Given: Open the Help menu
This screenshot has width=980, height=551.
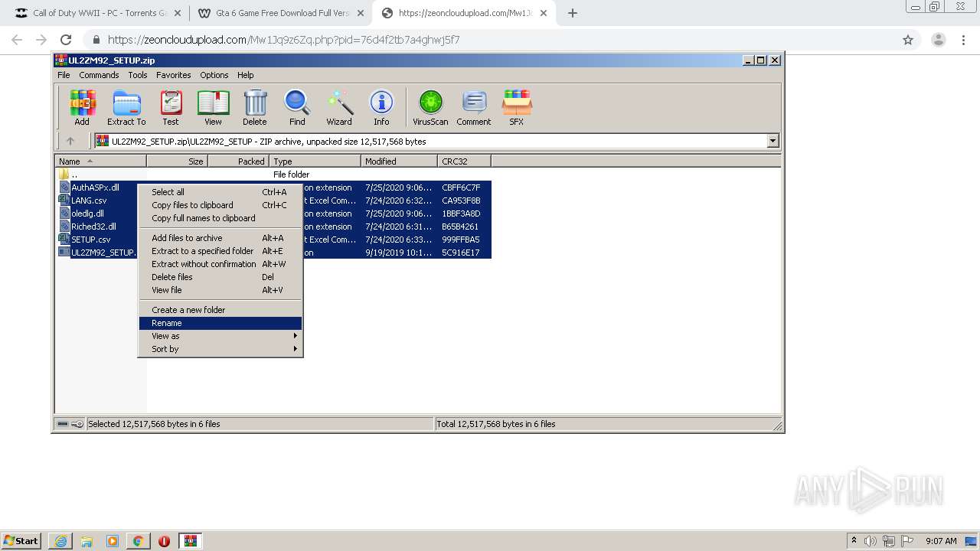Looking at the screenshot, I should click(245, 75).
